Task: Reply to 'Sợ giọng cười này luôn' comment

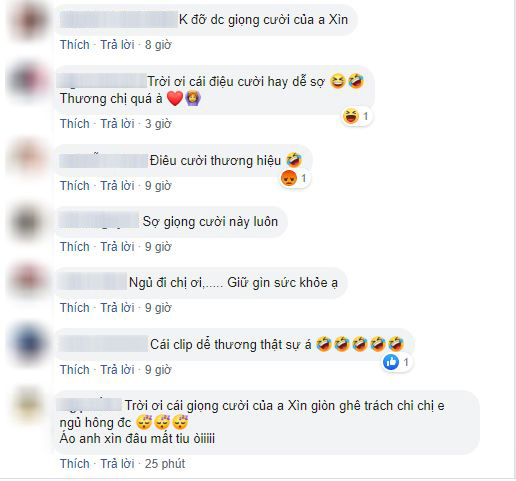Action: [x=117, y=247]
